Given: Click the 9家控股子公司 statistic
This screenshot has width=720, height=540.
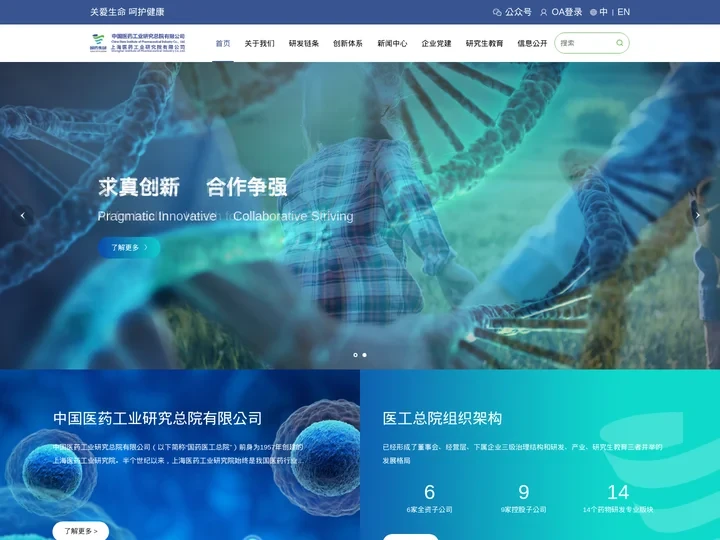Looking at the screenshot, I should [523, 498].
